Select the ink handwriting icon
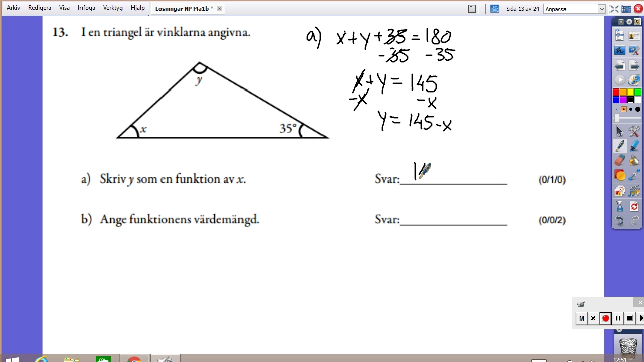644x362 pixels. (620, 50)
